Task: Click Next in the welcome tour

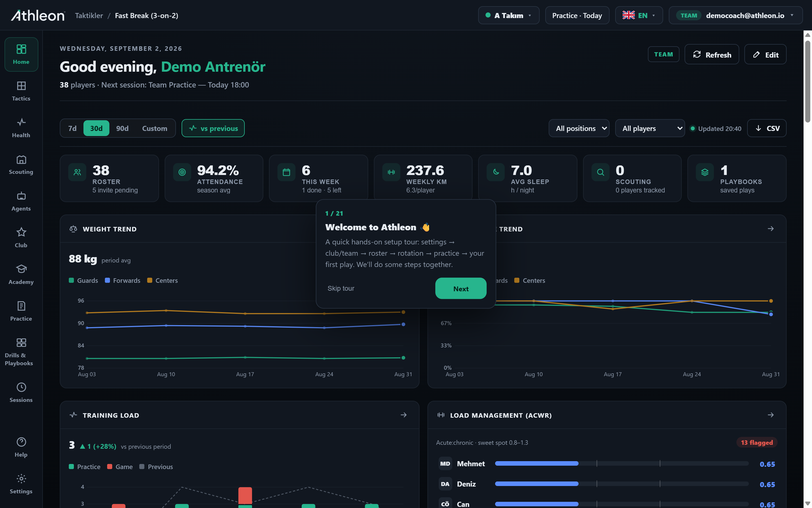Action: [461, 288]
